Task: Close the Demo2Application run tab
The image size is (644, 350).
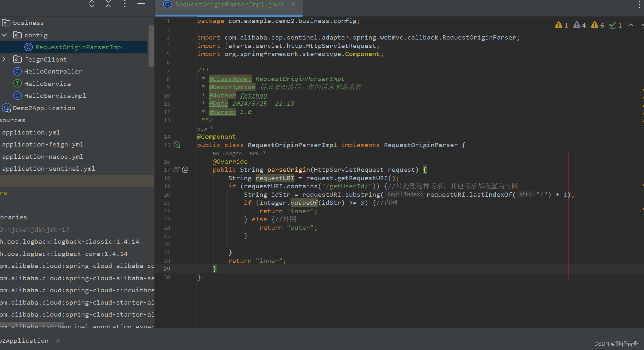Action: pos(58,341)
